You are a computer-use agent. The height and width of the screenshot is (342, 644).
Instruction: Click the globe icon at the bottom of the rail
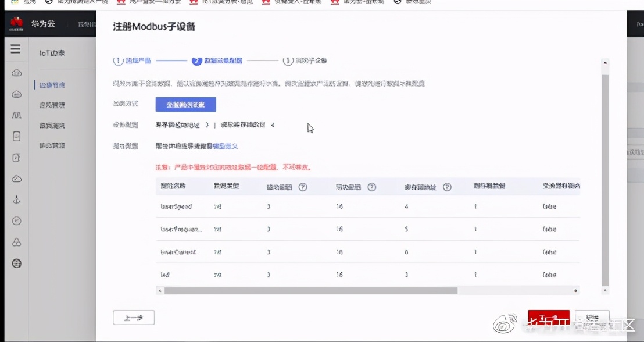16,263
